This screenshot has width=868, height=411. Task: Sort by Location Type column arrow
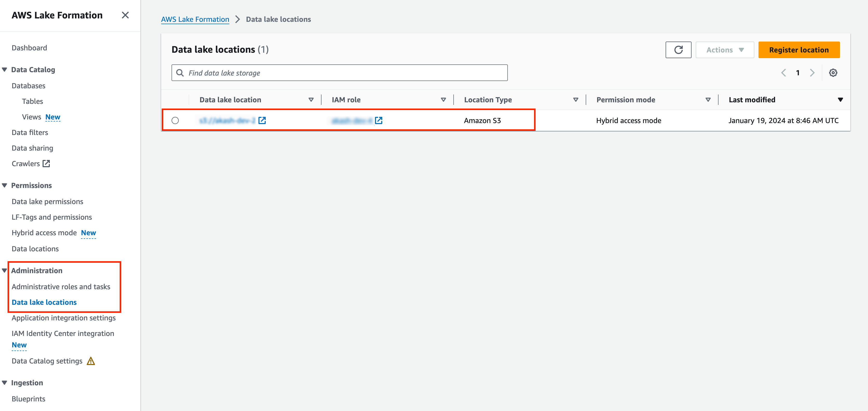[576, 100]
